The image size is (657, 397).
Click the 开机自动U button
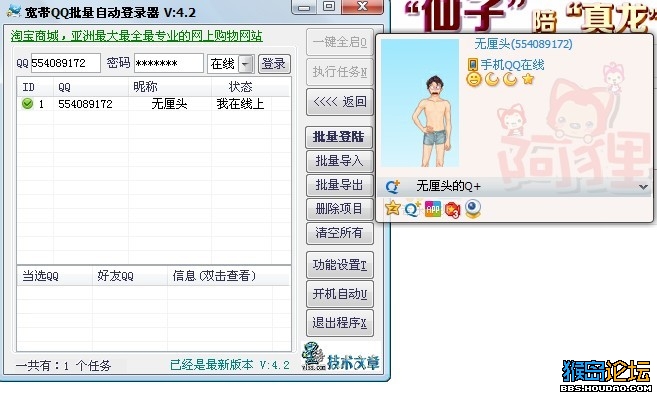[340, 294]
